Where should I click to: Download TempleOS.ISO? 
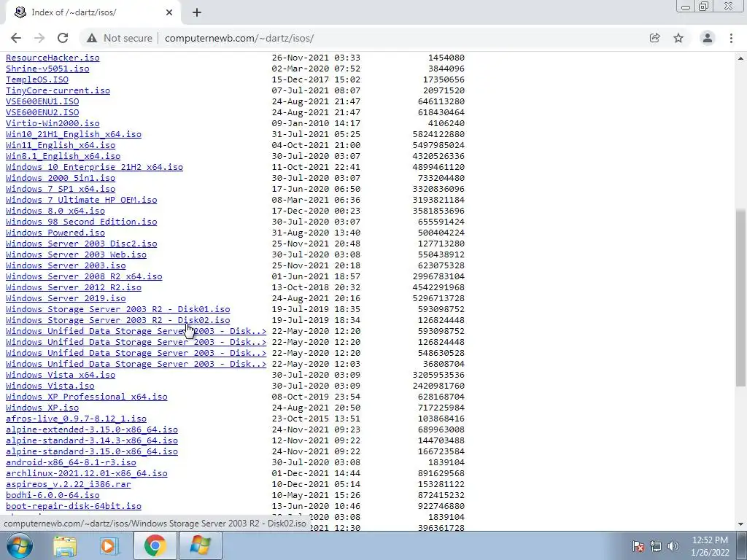coord(36,79)
